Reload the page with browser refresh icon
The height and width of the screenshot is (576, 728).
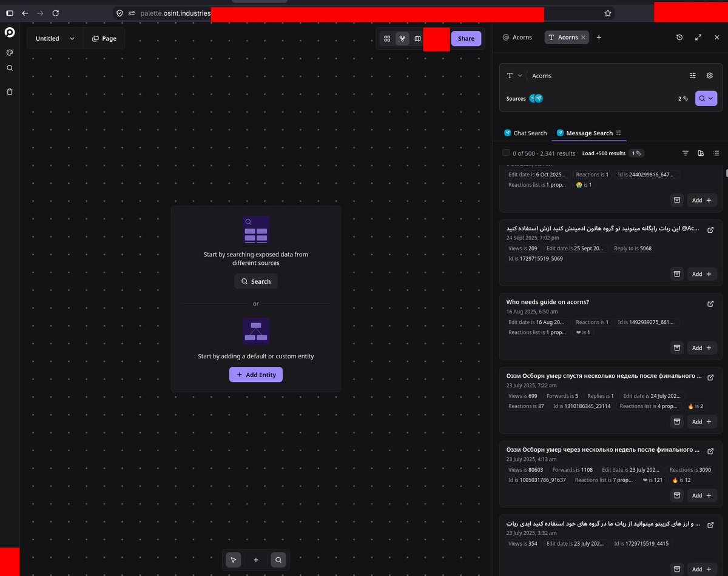(56, 13)
